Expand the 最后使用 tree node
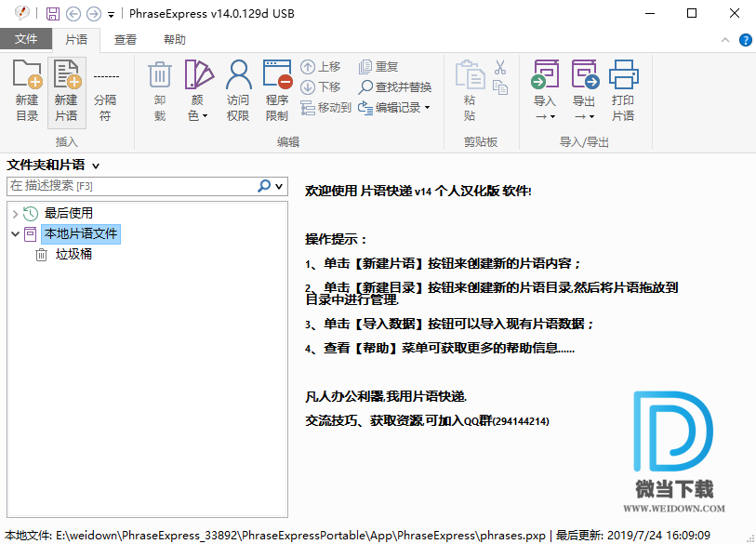The height and width of the screenshot is (544, 756). 15,214
